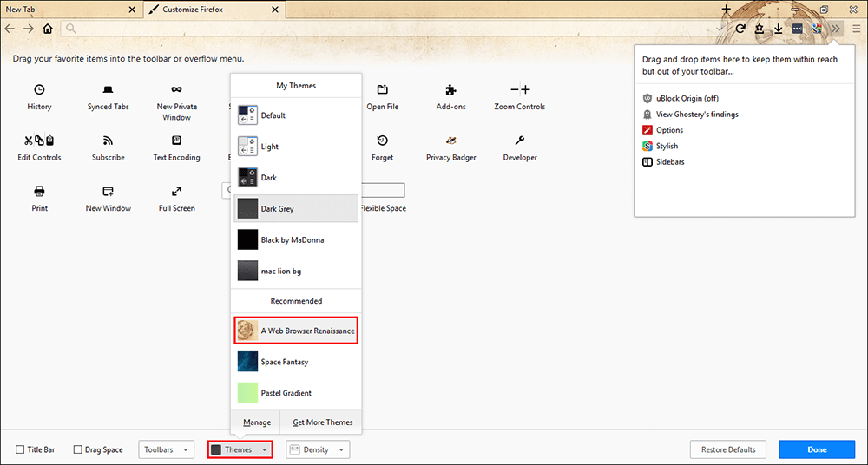Select the Developer wrench icon

click(x=520, y=140)
